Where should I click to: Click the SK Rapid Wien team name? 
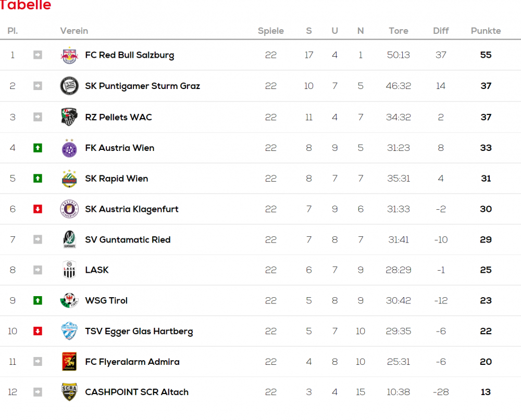117,179
